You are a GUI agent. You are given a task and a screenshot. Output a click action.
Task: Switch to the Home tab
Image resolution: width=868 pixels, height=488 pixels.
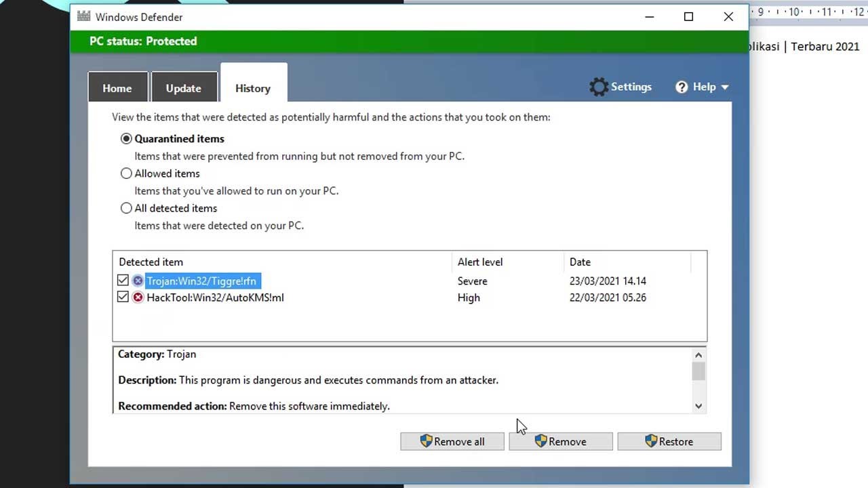[117, 87]
